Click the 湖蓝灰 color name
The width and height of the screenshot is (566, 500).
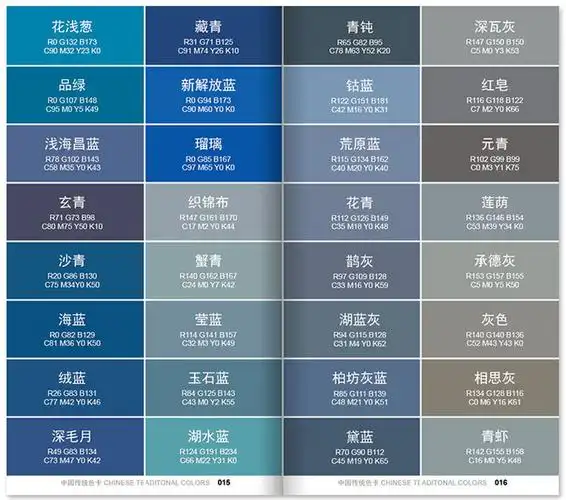[360, 319]
